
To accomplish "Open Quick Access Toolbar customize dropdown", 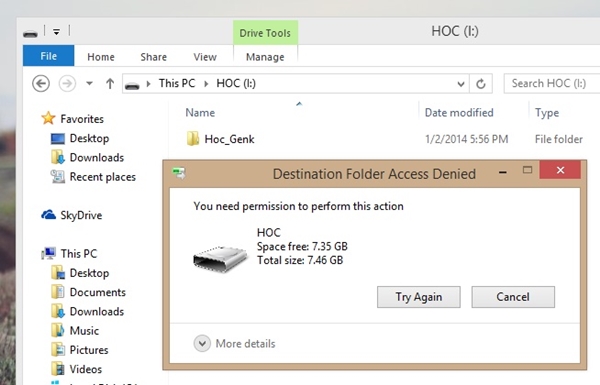I will click(x=56, y=32).
